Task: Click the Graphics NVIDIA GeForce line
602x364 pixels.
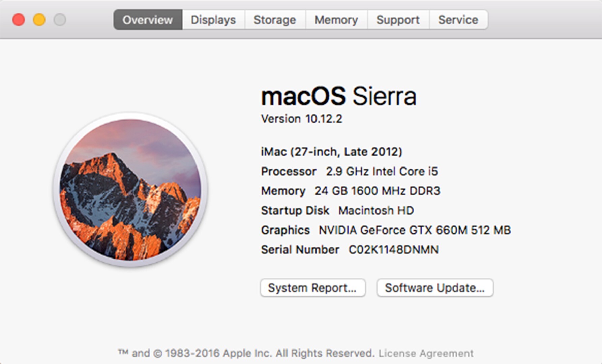Action: (x=386, y=230)
